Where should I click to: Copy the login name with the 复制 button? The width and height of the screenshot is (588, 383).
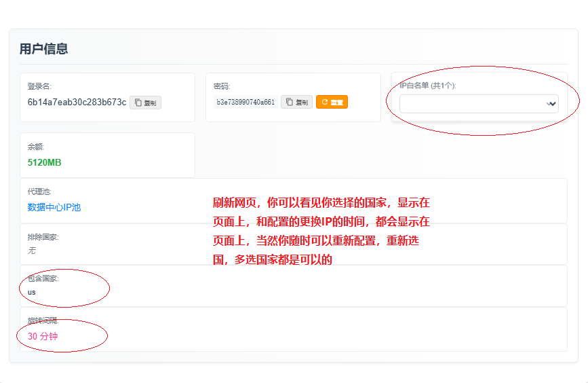145,103
